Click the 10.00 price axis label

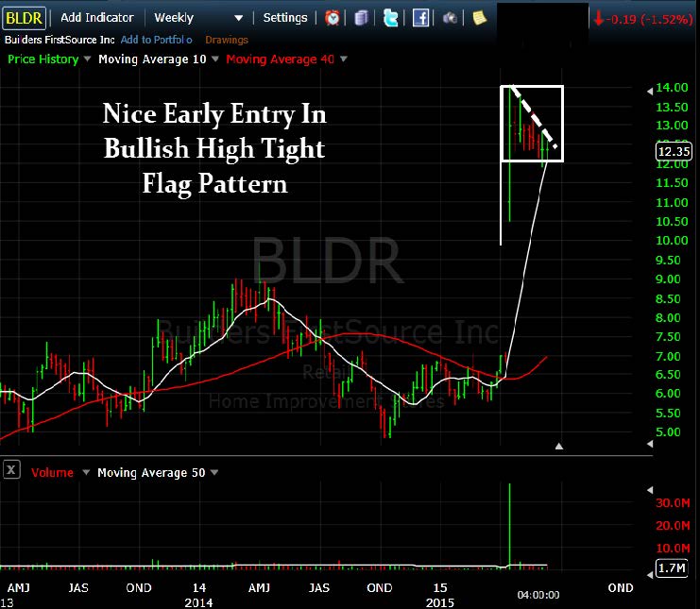tap(672, 240)
